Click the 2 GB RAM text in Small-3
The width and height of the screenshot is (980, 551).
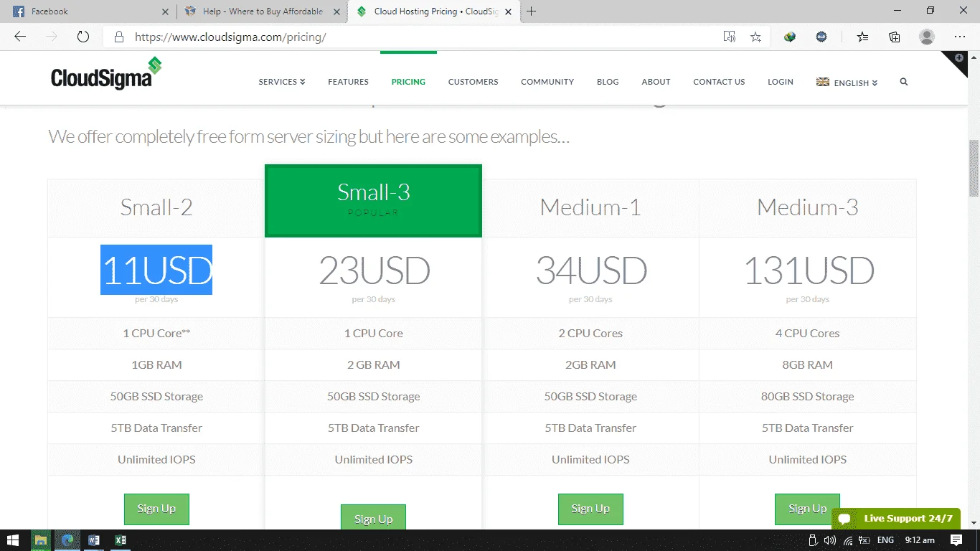(374, 365)
